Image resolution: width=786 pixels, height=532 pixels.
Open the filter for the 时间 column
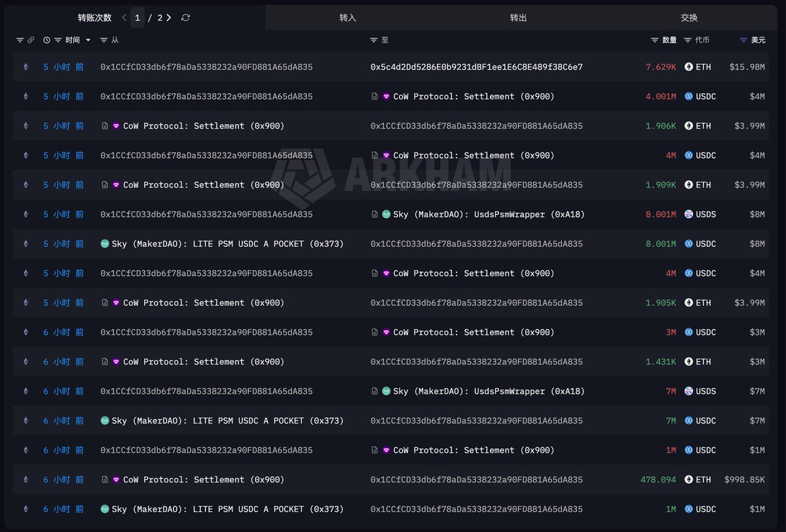coord(58,40)
